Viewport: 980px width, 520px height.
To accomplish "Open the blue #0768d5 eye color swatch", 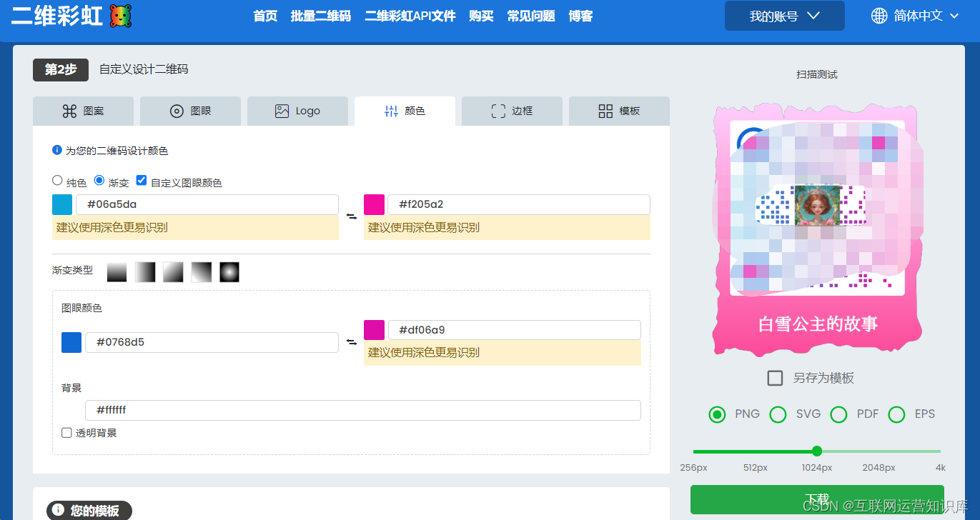I will (x=71, y=342).
